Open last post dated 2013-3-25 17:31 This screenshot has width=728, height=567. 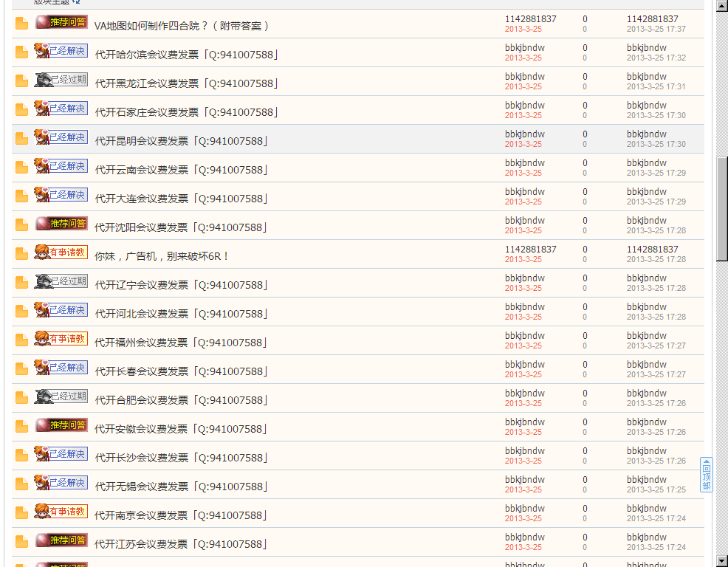point(656,86)
